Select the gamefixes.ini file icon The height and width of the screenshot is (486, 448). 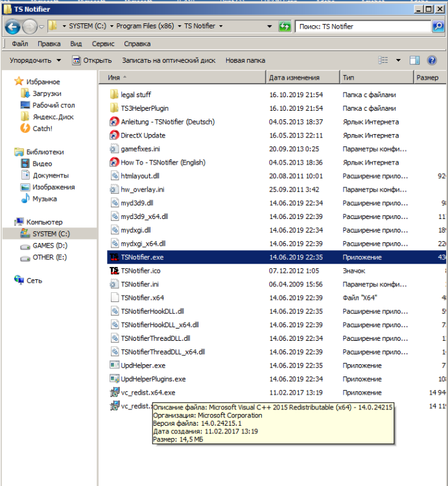pyautogui.click(x=114, y=149)
